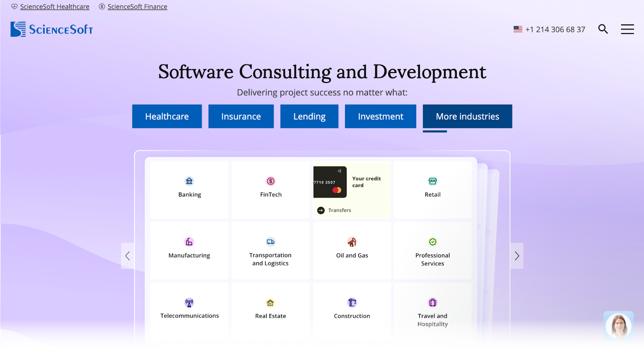This screenshot has width=644, height=352.
Task: Click the Construction crane icon
Action: (x=352, y=302)
